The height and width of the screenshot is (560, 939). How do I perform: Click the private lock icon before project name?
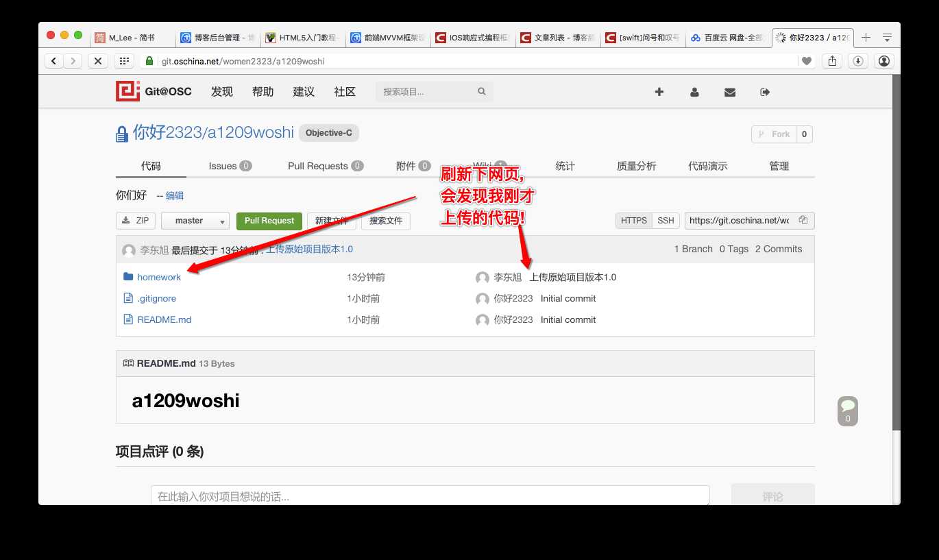[x=122, y=134]
